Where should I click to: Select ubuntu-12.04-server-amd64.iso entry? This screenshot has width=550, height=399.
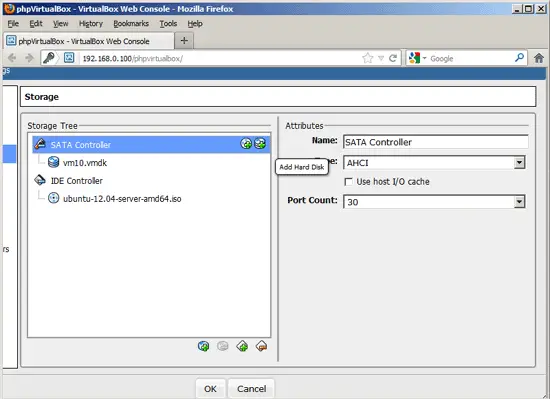point(122,199)
